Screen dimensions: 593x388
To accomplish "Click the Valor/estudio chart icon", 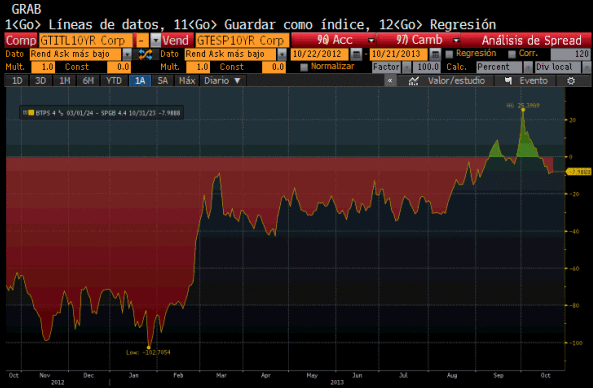I will click(413, 81).
